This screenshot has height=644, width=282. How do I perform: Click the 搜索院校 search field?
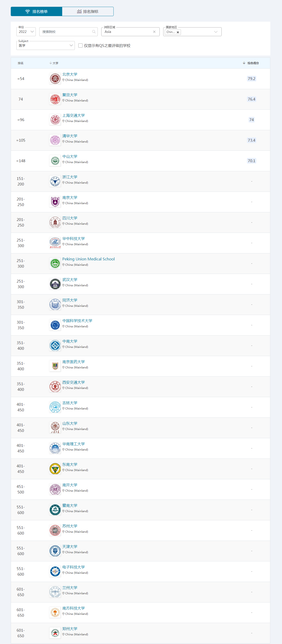tap(66, 32)
